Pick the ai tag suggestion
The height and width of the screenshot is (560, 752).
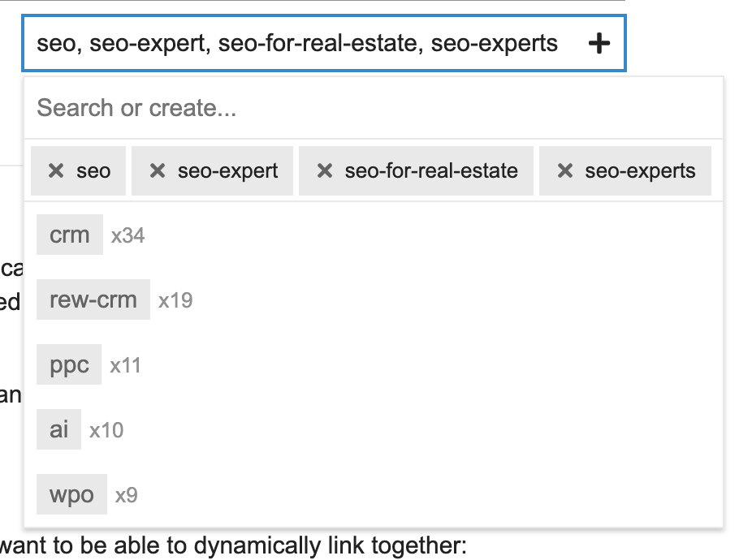59,429
